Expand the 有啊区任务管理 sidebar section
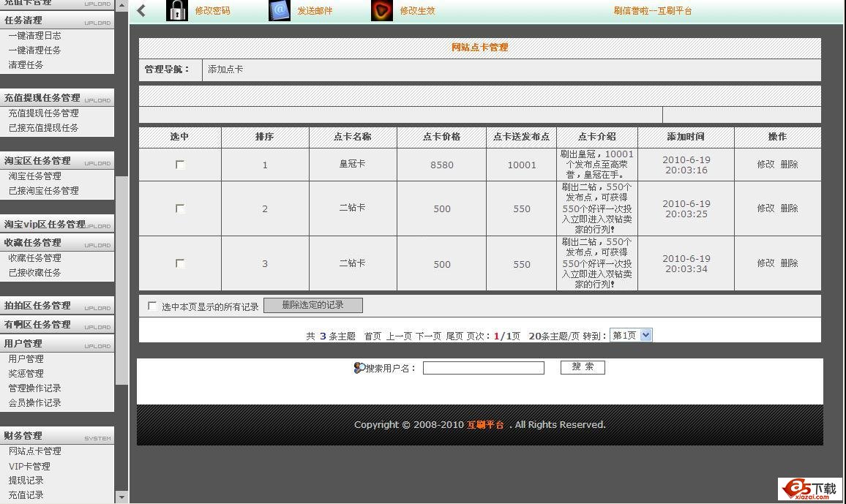Viewport: 846px width, 504px height. pos(38,325)
